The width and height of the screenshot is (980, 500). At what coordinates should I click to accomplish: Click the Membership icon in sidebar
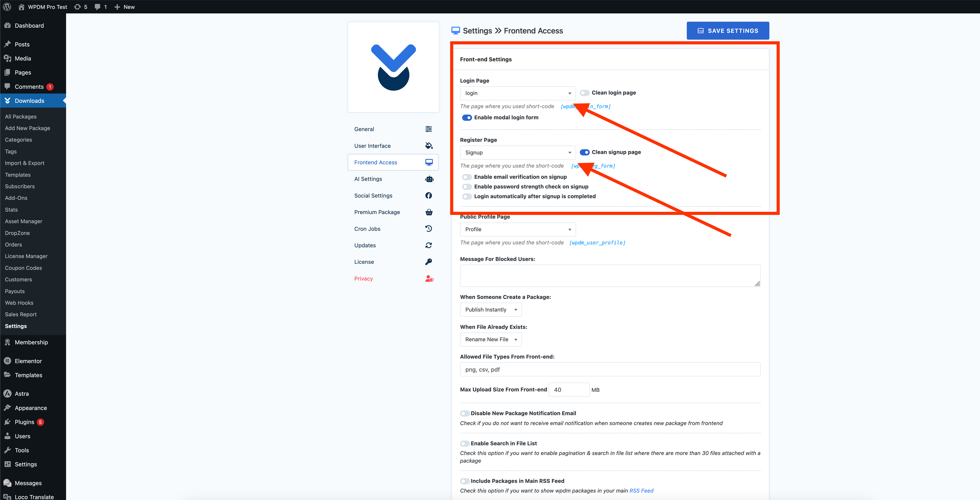pyautogui.click(x=7, y=342)
